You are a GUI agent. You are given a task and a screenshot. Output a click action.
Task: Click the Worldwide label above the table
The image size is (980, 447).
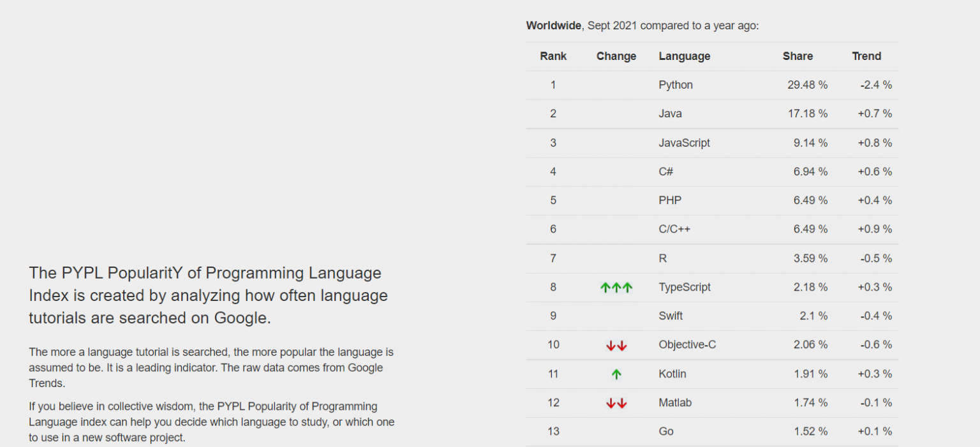(553, 26)
